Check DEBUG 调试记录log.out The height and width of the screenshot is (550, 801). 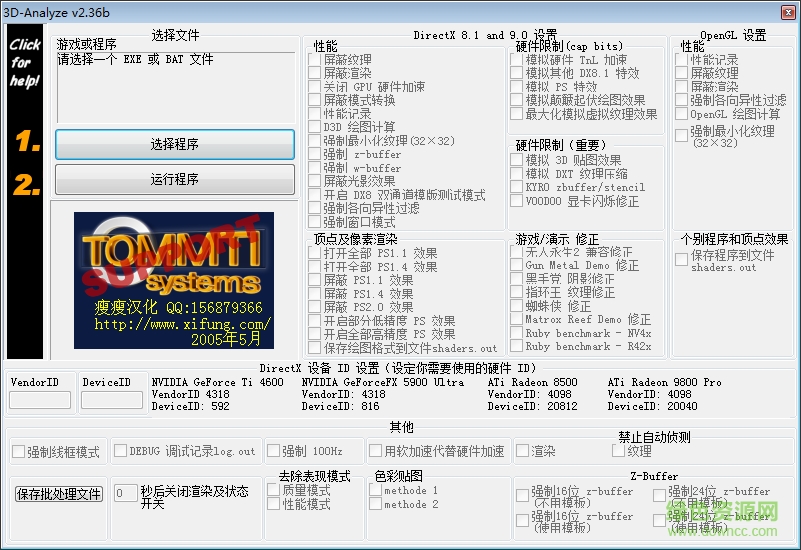click(121, 450)
